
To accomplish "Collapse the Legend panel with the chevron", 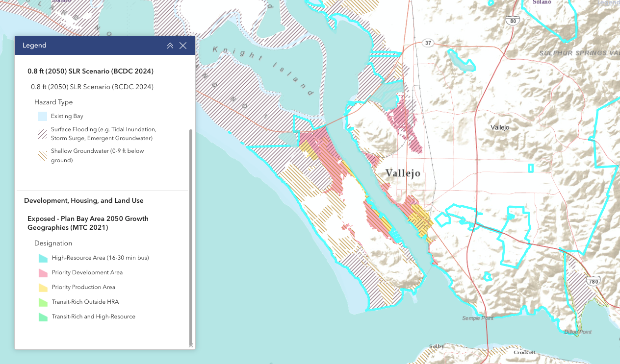I will pos(170,45).
